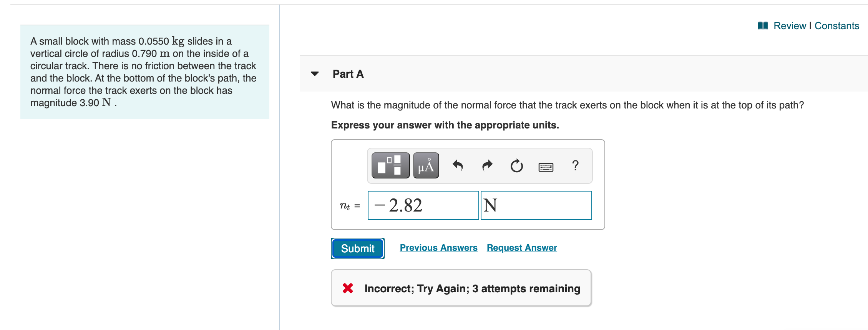Collapse the question panel with its arrow
This screenshot has height=330, width=868.
314,74
